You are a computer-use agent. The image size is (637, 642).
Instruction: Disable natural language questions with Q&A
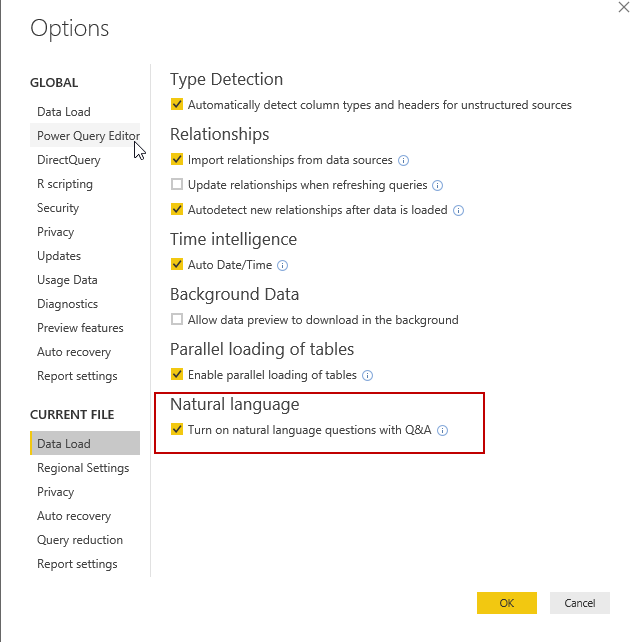177,431
